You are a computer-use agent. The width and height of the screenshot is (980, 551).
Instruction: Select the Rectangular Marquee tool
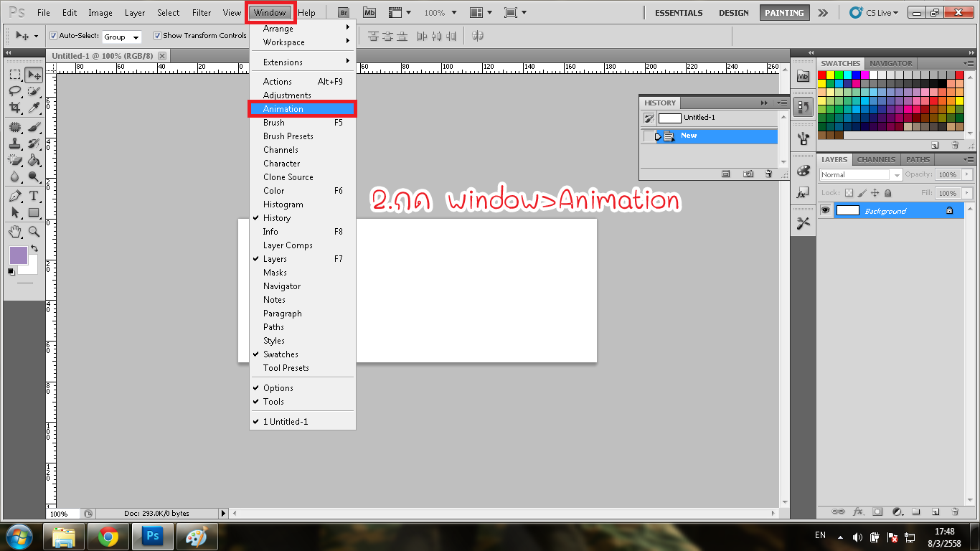point(14,75)
